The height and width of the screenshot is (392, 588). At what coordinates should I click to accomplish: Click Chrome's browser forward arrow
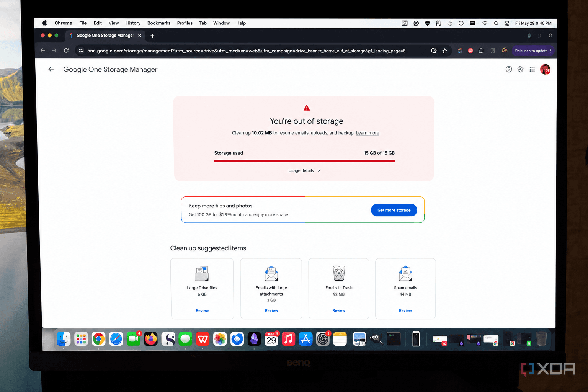54,51
